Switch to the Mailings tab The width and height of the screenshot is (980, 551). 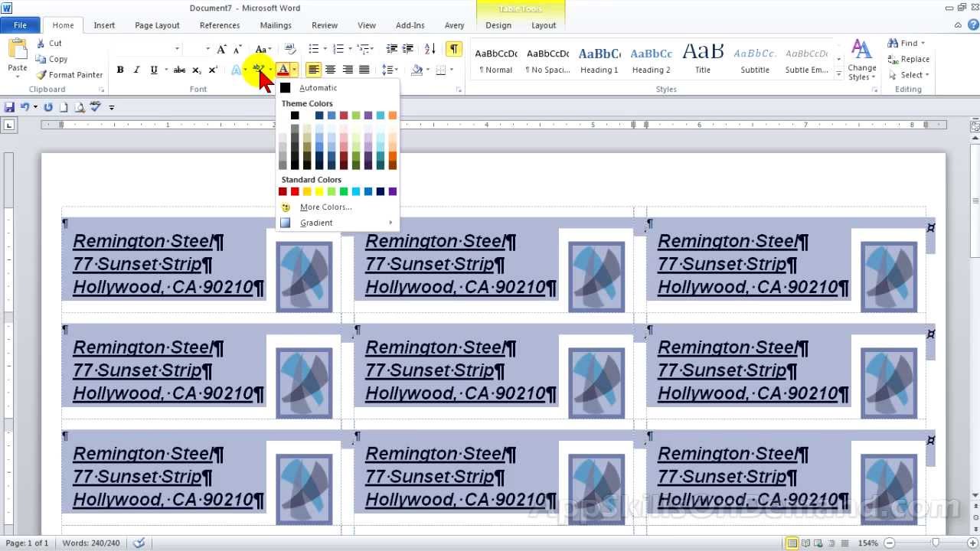click(275, 25)
